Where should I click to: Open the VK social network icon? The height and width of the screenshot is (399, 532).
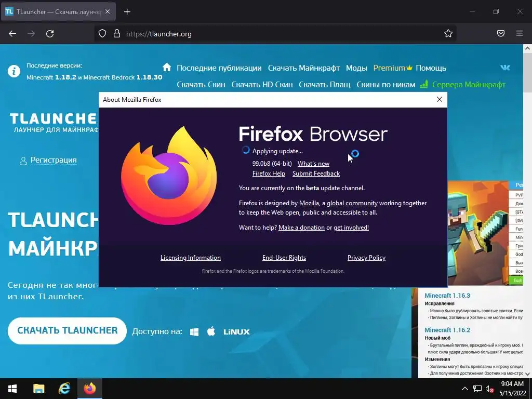click(x=505, y=68)
